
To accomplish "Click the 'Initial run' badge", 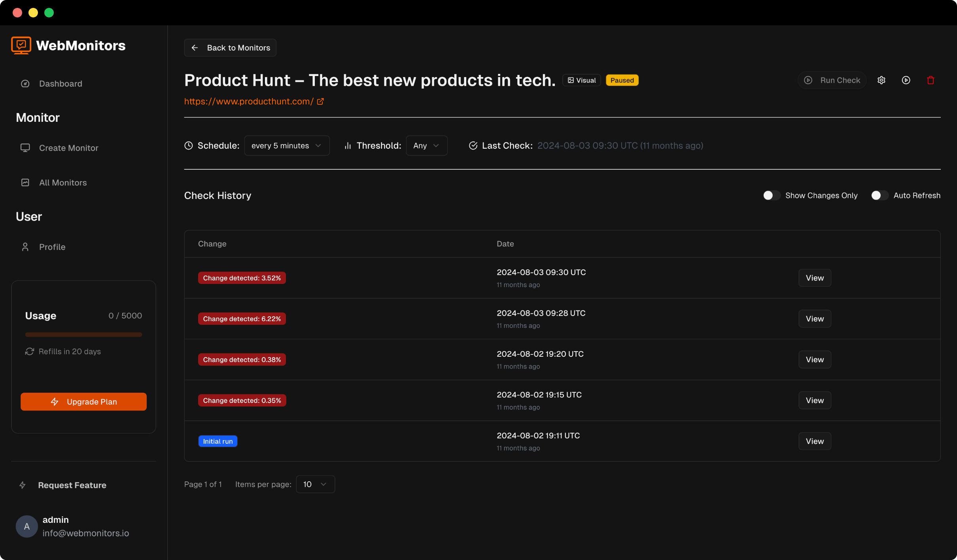I will 218,441.
